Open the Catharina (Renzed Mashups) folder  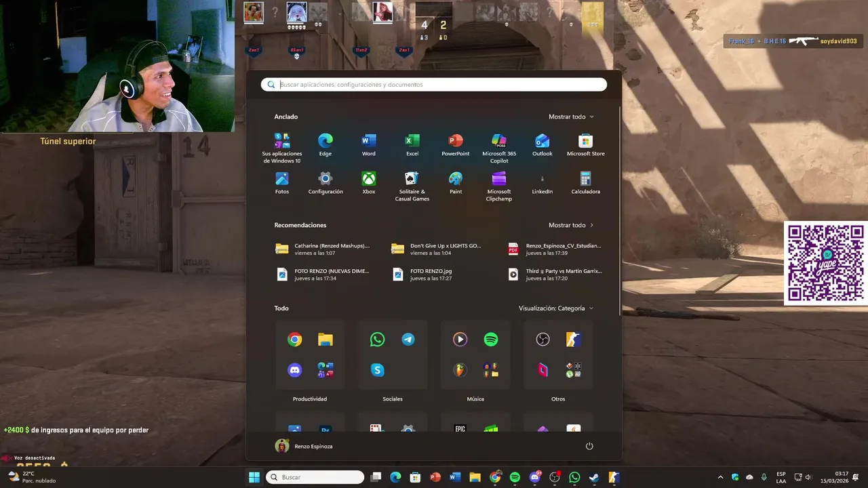[323, 249]
